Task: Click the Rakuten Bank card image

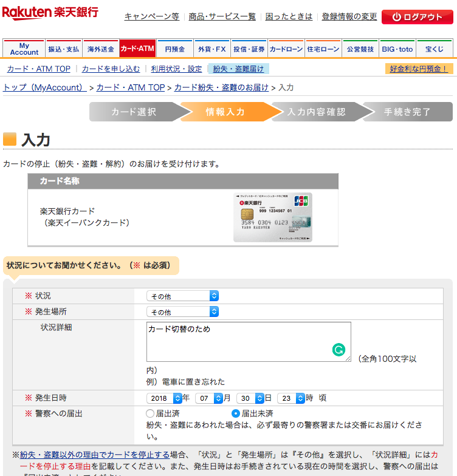Action: [272, 217]
